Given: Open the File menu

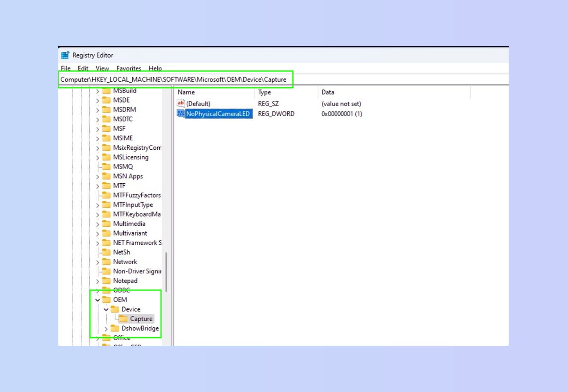Looking at the screenshot, I should click(x=65, y=68).
